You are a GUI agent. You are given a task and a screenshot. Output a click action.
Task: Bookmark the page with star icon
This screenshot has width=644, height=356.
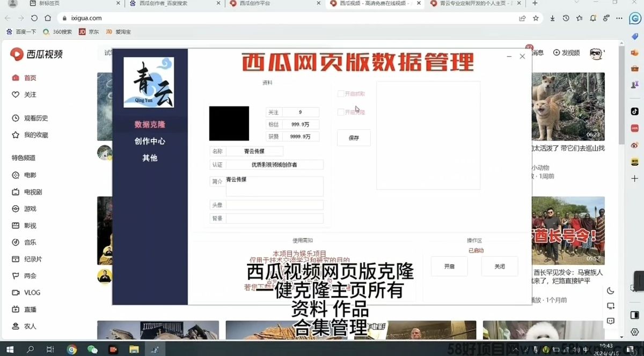[x=536, y=18]
